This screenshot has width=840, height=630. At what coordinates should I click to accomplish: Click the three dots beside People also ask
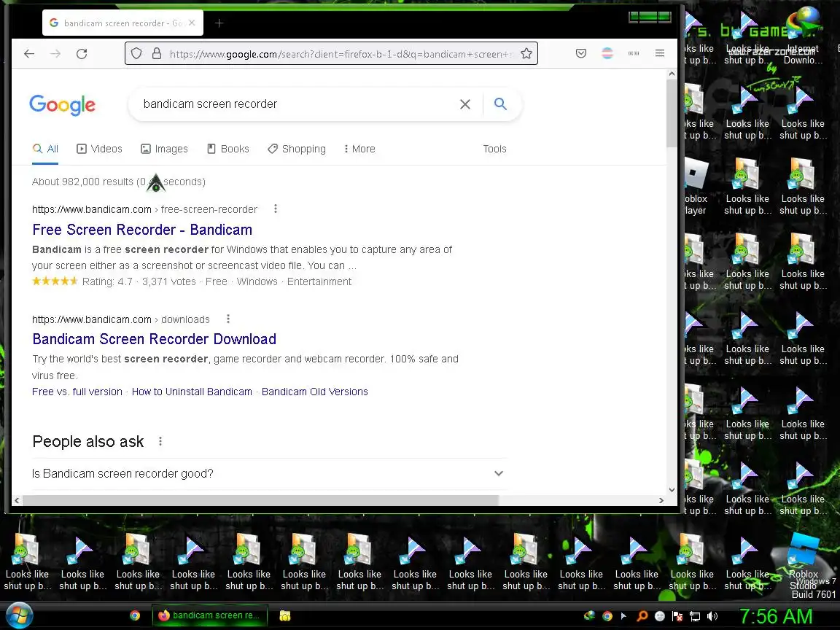(160, 441)
